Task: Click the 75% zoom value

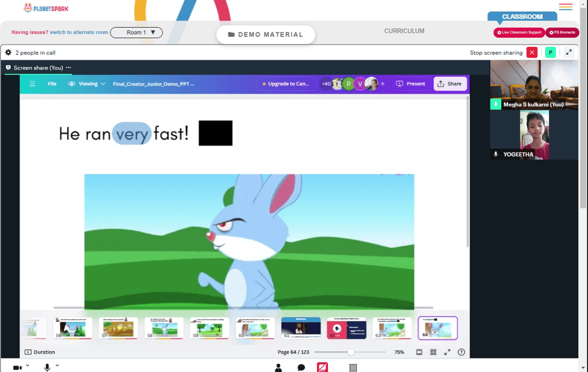Action: [x=399, y=352]
